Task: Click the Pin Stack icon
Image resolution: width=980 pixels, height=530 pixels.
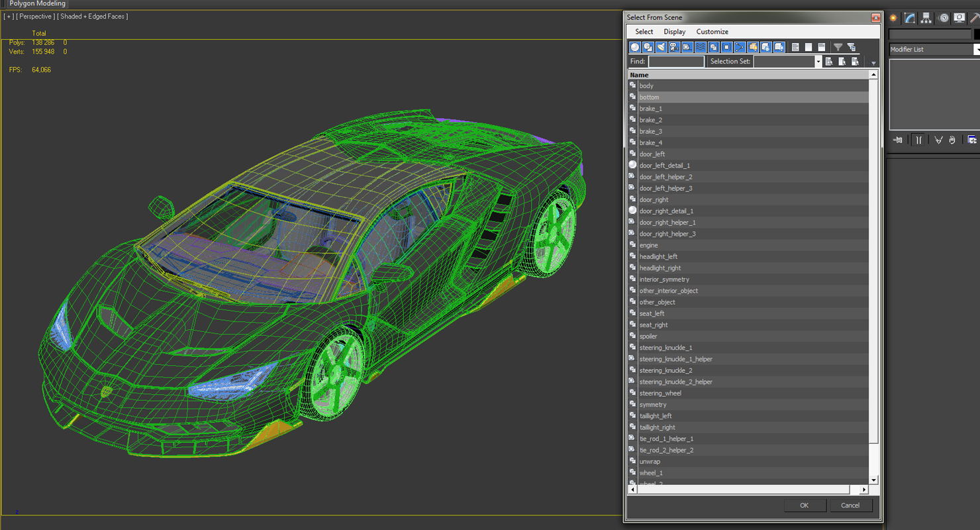Action: (898, 140)
